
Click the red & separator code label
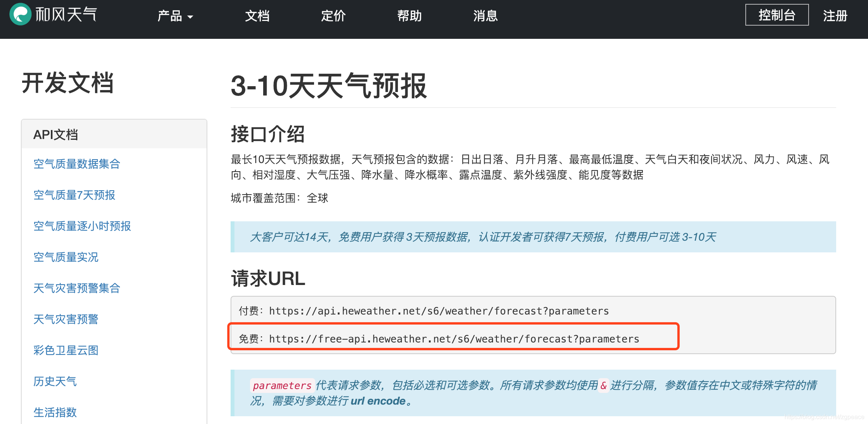pyautogui.click(x=603, y=386)
